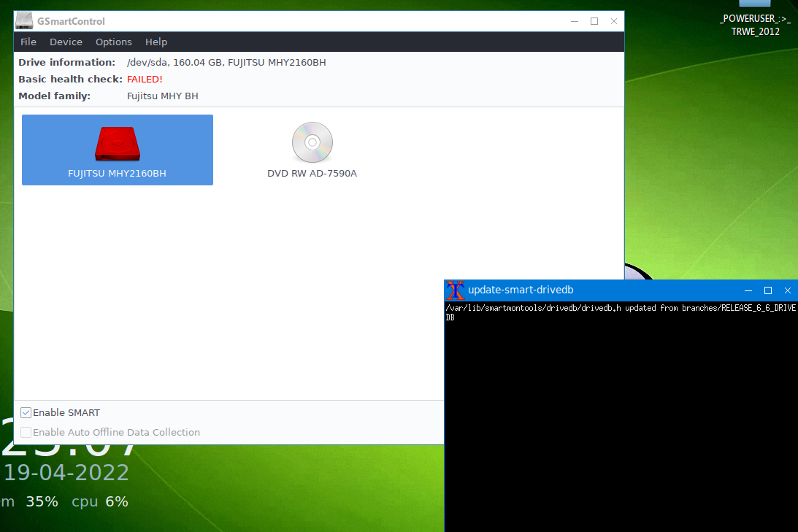
Task: Select the red FUJITSU MHY2160BH drive icon
Action: click(118, 144)
